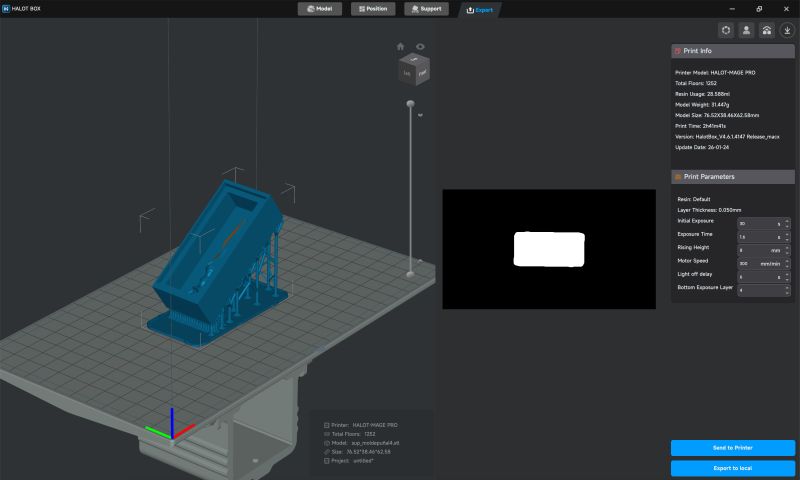Decrease Bottom Exposure Layer with down arrow
This screenshot has width=800, height=480.
[x=787, y=293]
